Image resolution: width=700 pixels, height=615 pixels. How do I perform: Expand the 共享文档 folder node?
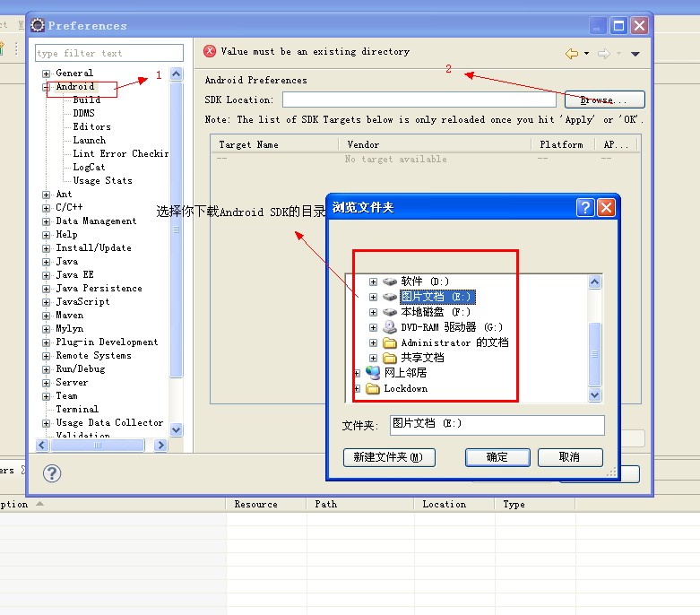[x=373, y=358]
